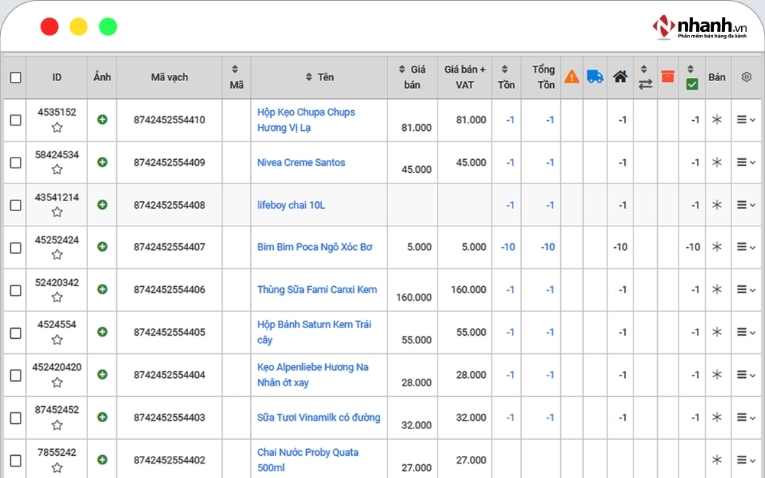Check the box for product 7855242
The width and height of the screenshot is (765, 478).
click(x=16, y=460)
